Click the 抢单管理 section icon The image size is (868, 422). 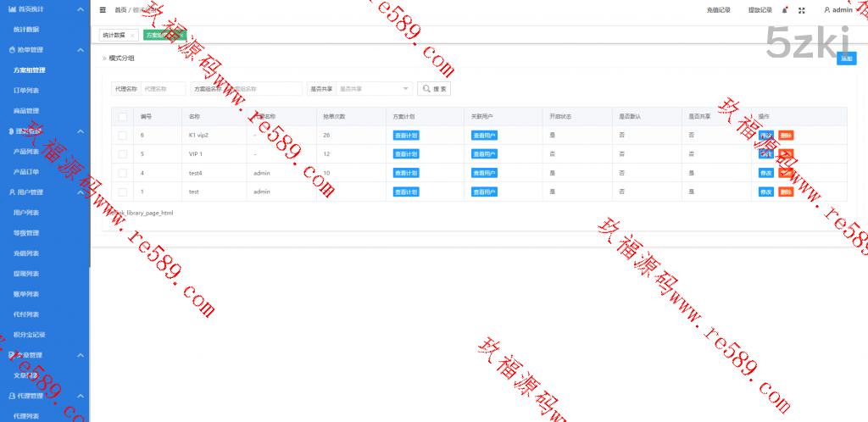(x=12, y=50)
